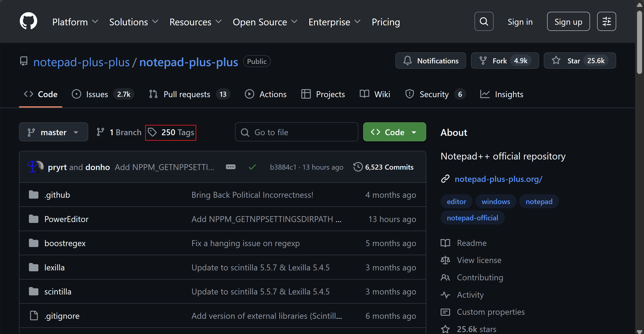This screenshot has width=644, height=334.
Task: Click the pryrt and donho avatar stack
Action: (x=35, y=167)
